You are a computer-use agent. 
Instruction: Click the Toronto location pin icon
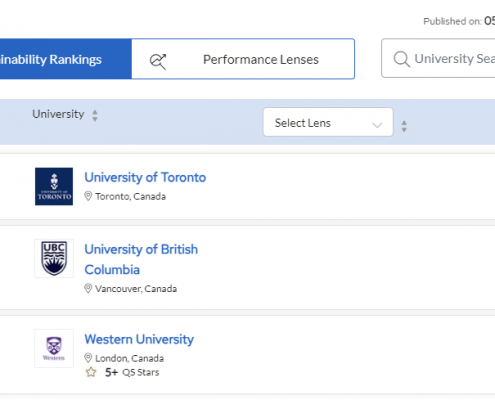point(88,196)
